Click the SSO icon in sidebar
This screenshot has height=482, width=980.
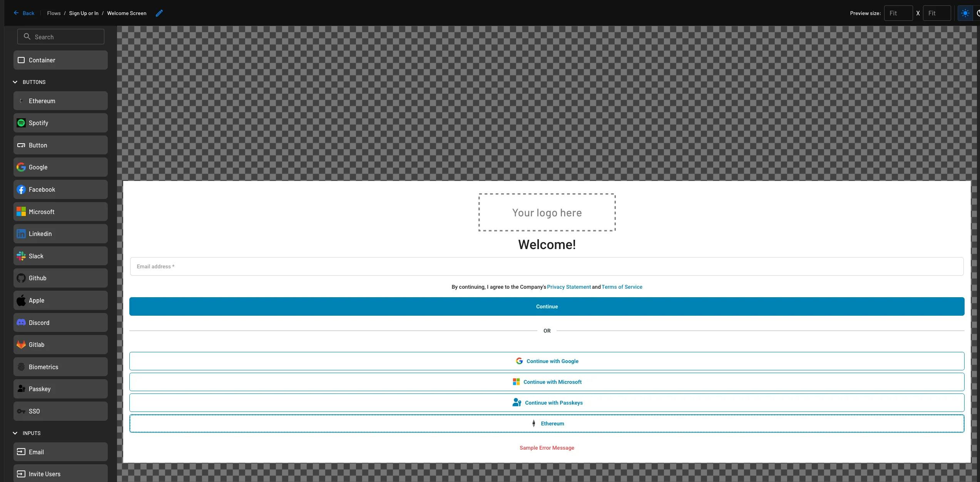(21, 412)
